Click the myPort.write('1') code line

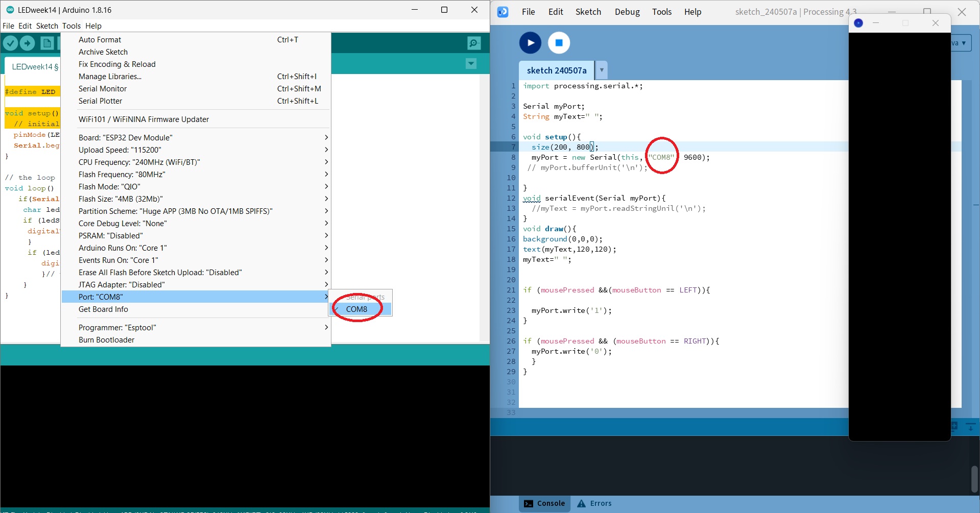pos(571,310)
